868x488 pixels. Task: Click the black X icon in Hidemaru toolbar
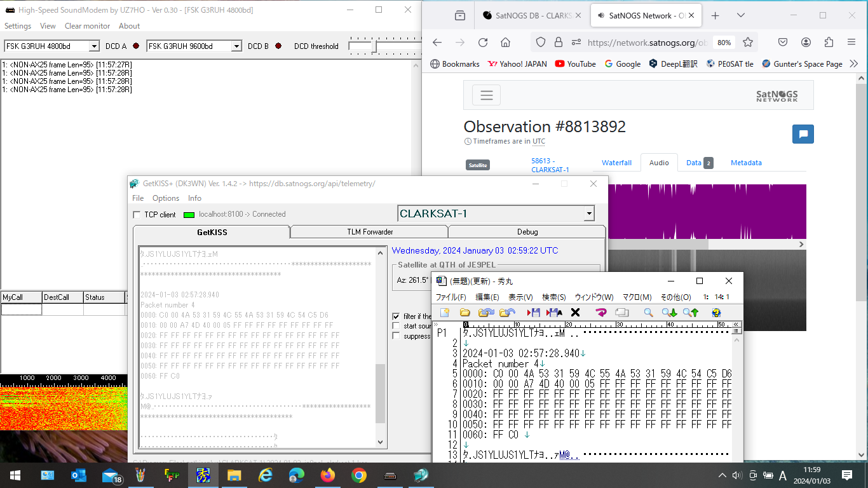click(x=575, y=313)
